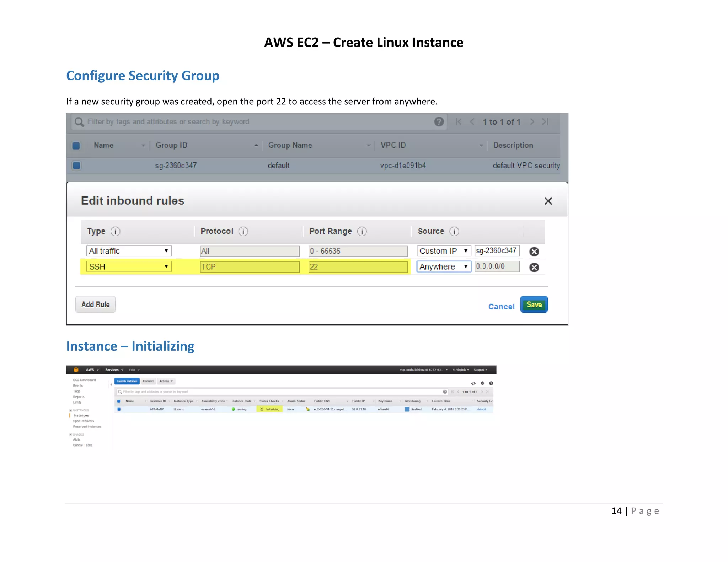Collapse the EC2 sidebar arrow
The height and width of the screenshot is (562, 728).
click(x=111, y=384)
